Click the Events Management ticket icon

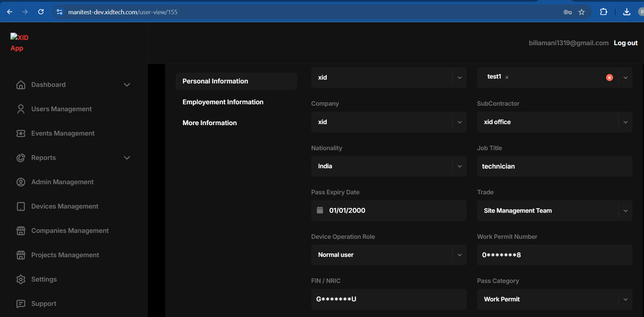coord(21,133)
